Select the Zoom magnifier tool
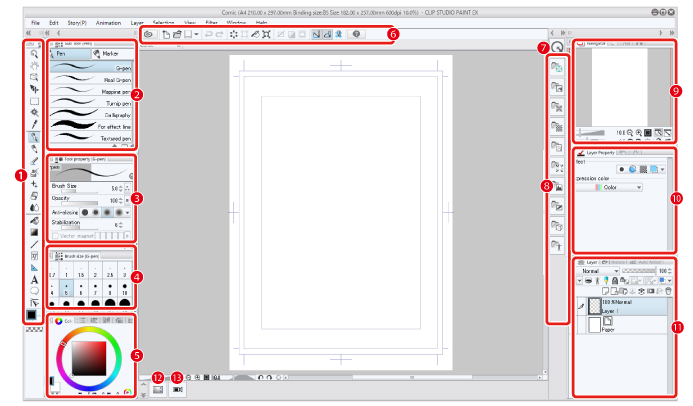This screenshot has width=693, height=406. (34, 54)
